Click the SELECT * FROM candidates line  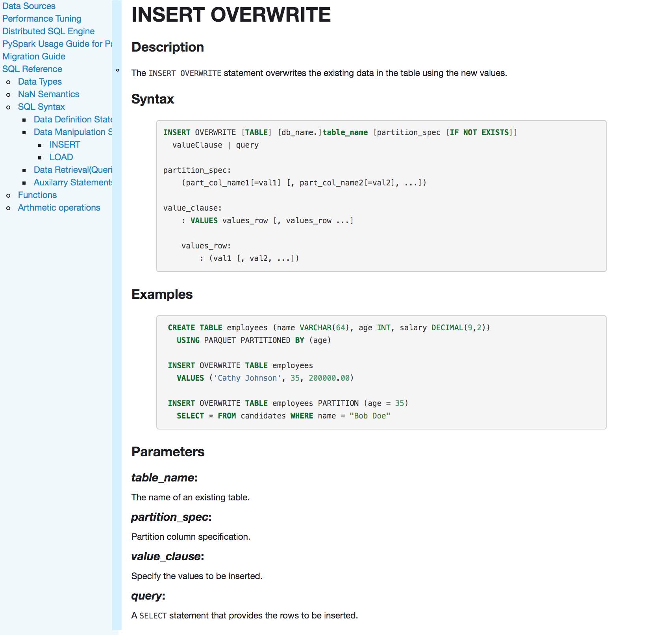(x=283, y=416)
